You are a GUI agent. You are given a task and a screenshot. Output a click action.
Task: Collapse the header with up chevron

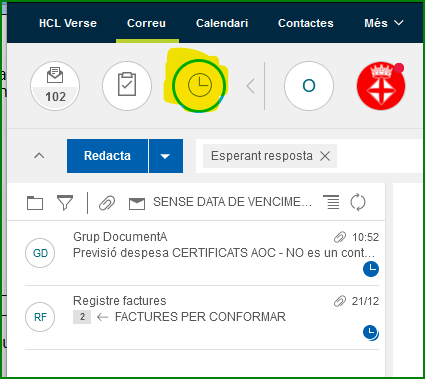[x=39, y=156]
